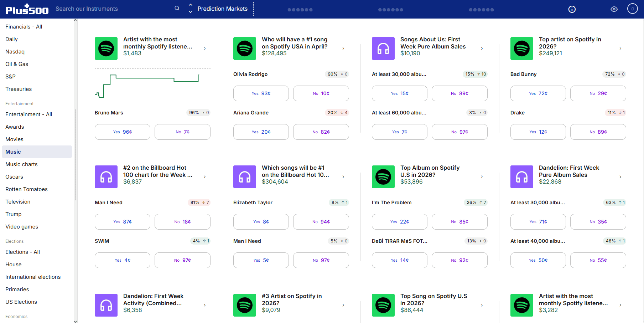The width and height of the screenshot is (644, 323).
Task: Buy Yes 7¢ on at least 60,000 albums
Action: [400, 132]
